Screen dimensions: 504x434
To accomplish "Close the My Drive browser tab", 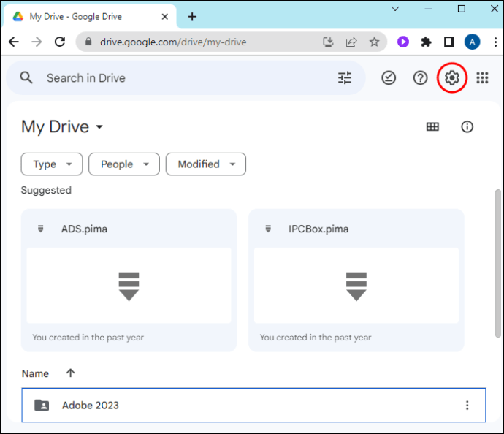I will point(165,16).
